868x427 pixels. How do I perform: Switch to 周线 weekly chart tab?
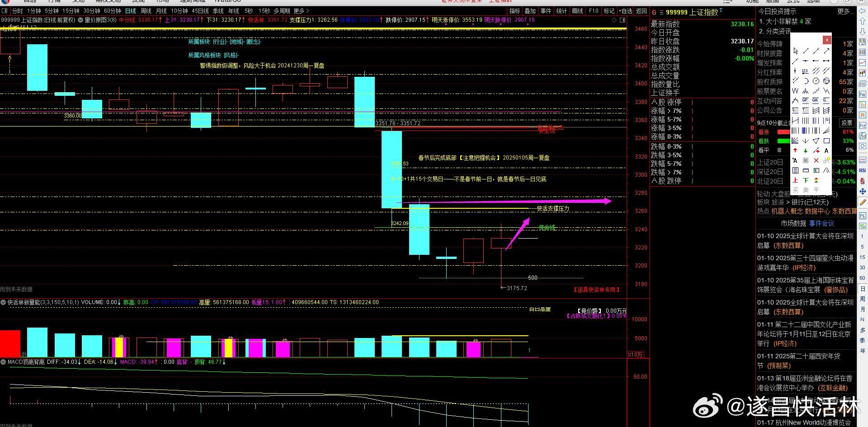(x=146, y=11)
